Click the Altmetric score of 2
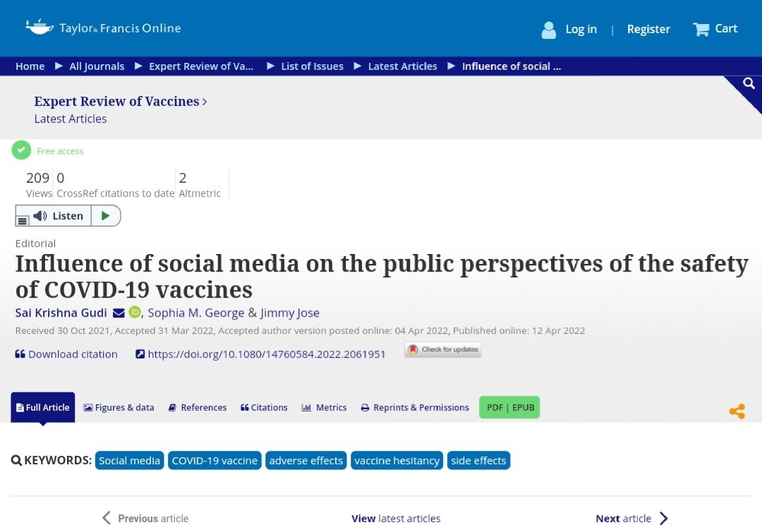 (183, 178)
